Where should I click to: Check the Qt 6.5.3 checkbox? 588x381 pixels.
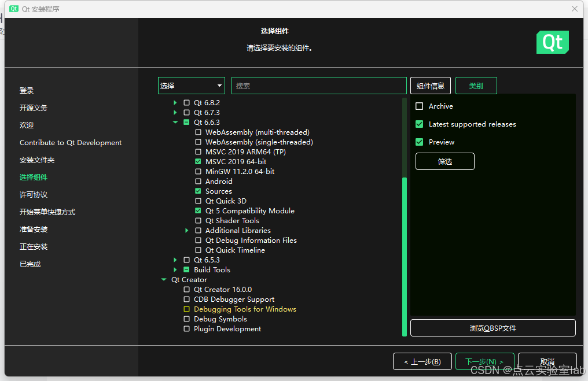(186, 260)
